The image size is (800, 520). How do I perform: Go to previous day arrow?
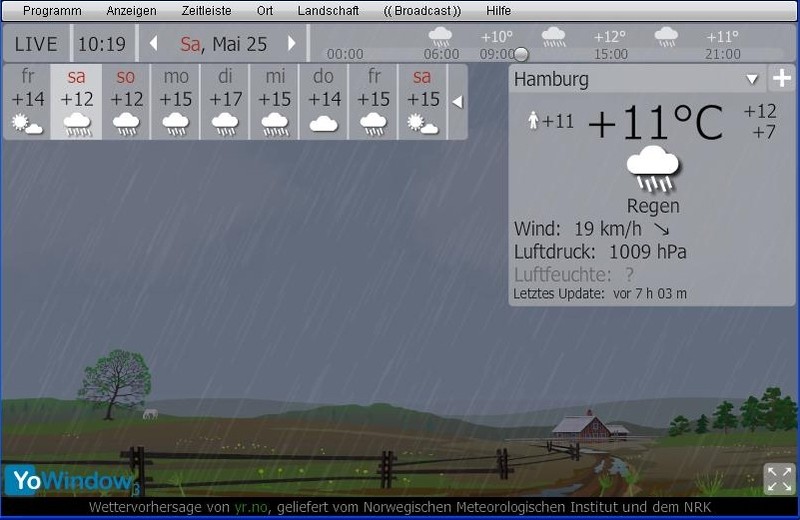(x=153, y=44)
